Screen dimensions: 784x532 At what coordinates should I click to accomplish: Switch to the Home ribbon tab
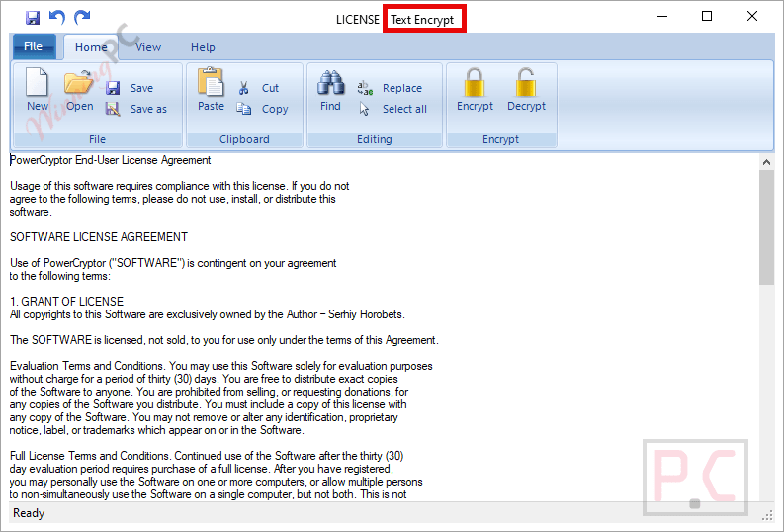(91, 47)
